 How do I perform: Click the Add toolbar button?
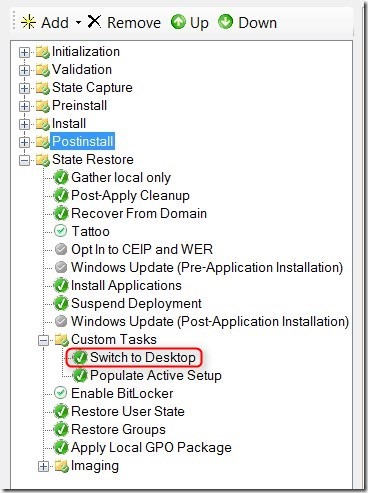click(x=45, y=23)
